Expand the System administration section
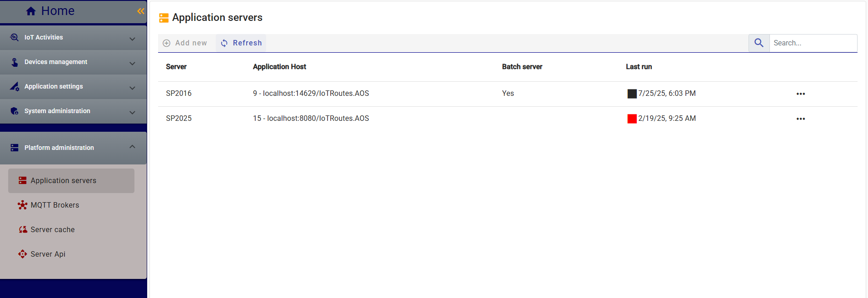Image resolution: width=868 pixels, height=298 pixels. point(132,113)
